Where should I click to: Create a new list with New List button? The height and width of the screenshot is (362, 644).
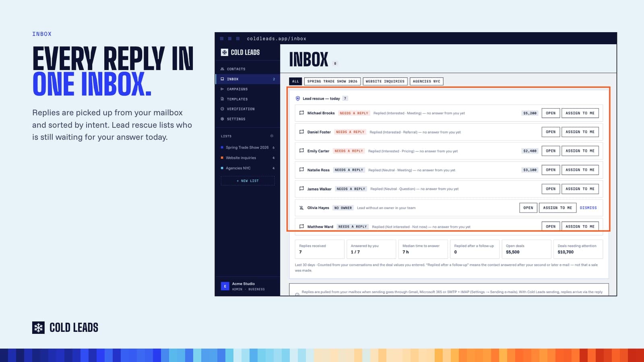[248, 181]
